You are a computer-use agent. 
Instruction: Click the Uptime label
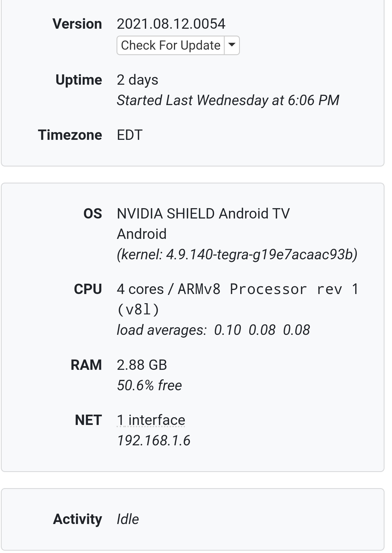(x=79, y=80)
